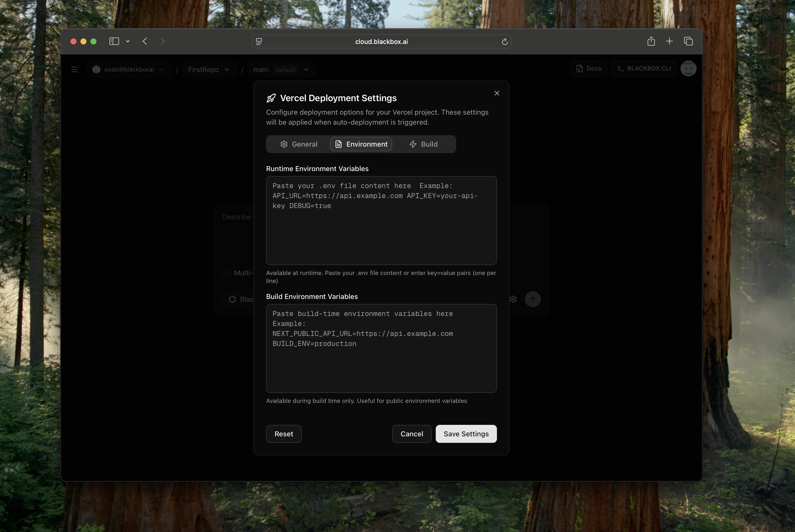This screenshot has width=795, height=532.
Task: Click the Blackbox hexagon logo near the chat input
Action: [232, 299]
